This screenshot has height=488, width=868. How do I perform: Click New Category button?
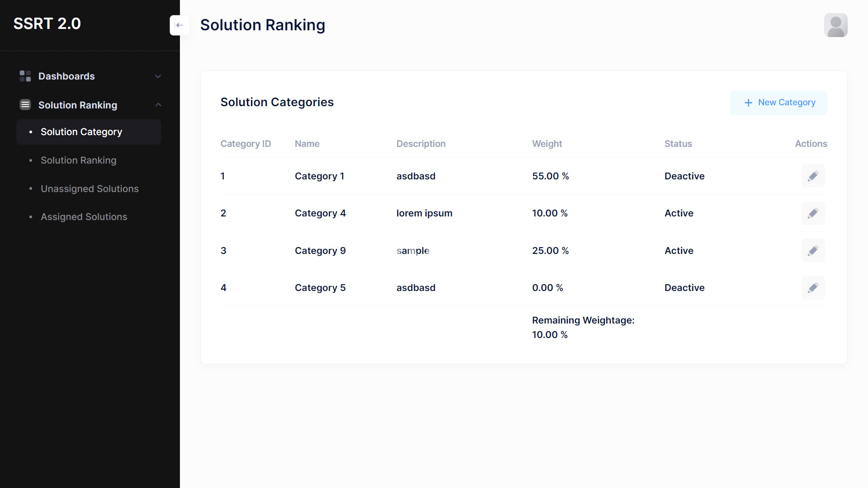click(x=778, y=103)
